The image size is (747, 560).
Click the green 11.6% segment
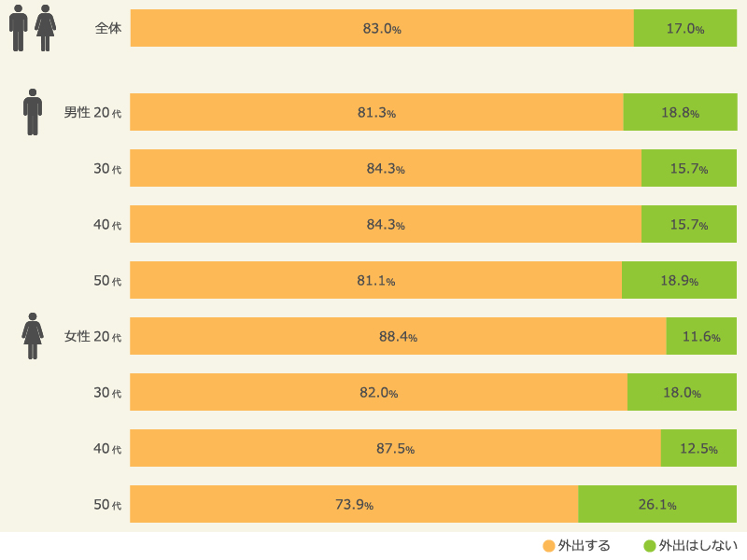702,336
